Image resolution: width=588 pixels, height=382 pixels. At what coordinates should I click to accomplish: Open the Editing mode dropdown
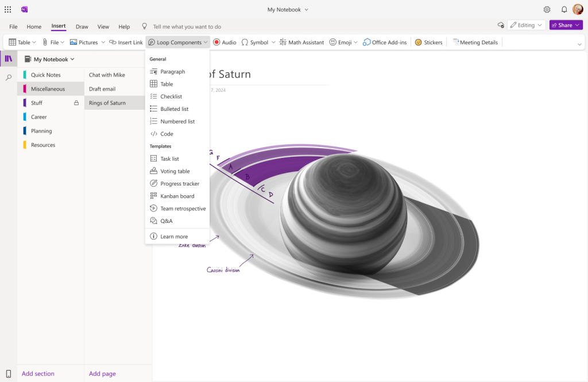(x=526, y=25)
